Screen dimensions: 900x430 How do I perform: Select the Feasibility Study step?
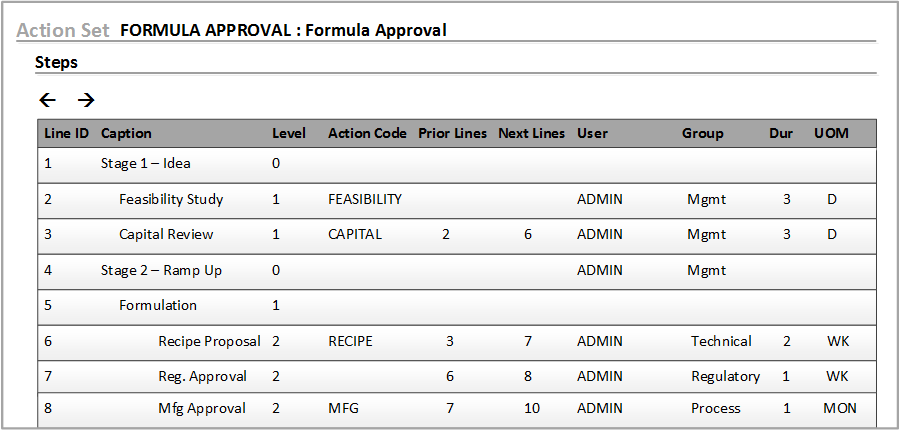click(x=171, y=199)
